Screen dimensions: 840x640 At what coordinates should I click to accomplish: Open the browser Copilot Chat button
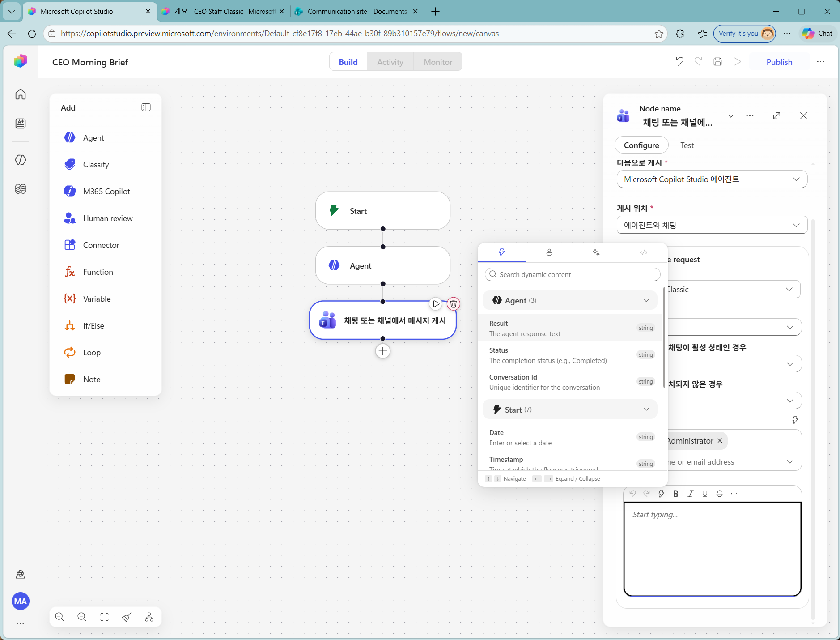click(818, 34)
